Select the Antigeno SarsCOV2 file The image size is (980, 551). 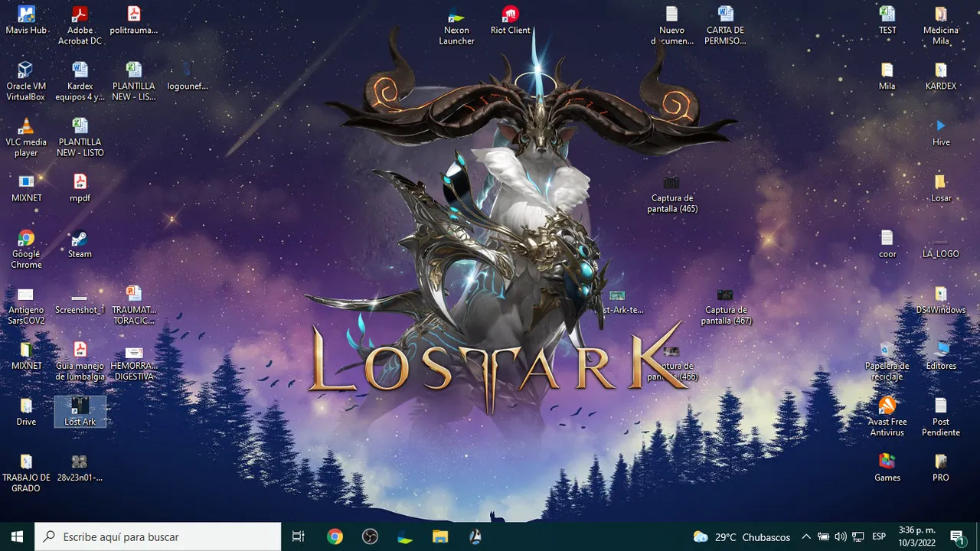pyautogui.click(x=26, y=305)
